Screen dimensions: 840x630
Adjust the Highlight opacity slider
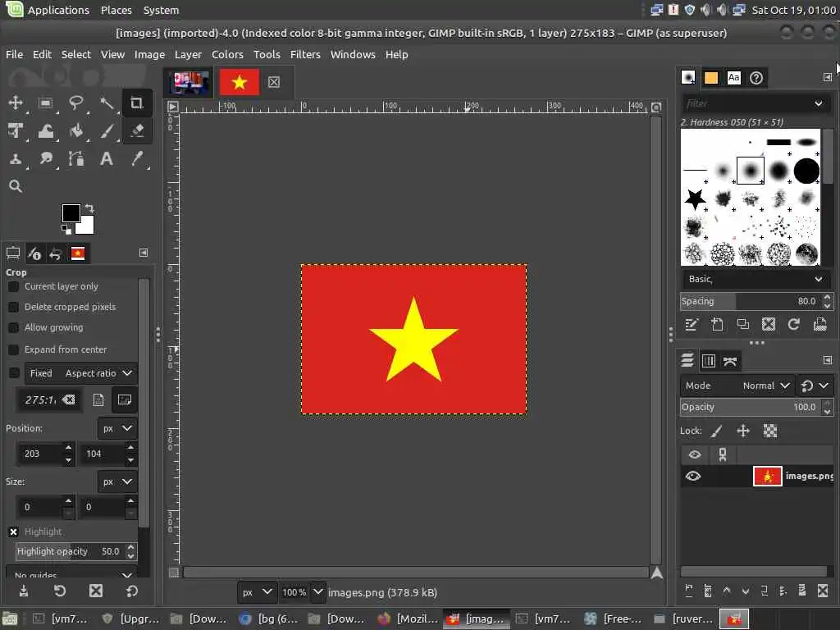pyautogui.click(x=71, y=551)
